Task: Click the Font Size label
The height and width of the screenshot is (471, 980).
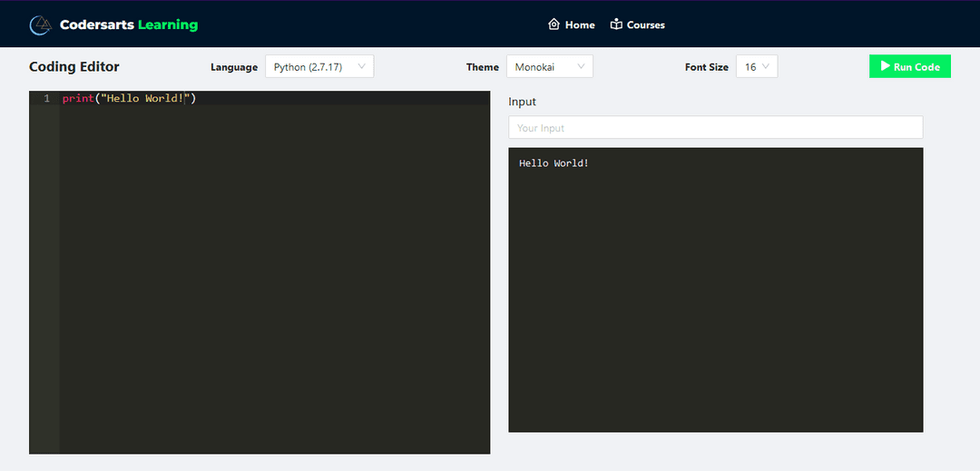Action: [706, 67]
